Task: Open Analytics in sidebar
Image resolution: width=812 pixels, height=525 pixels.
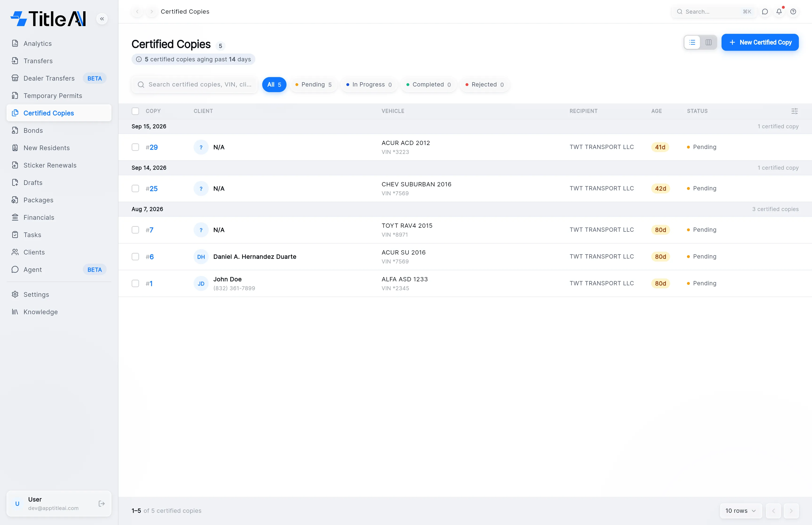Action: [x=59, y=44]
